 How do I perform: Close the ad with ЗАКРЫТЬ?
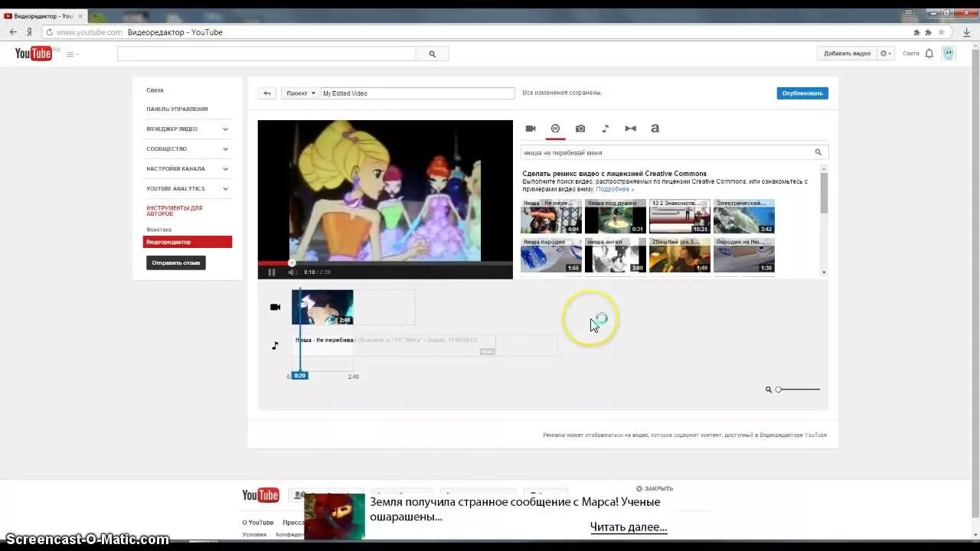[655, 488]
